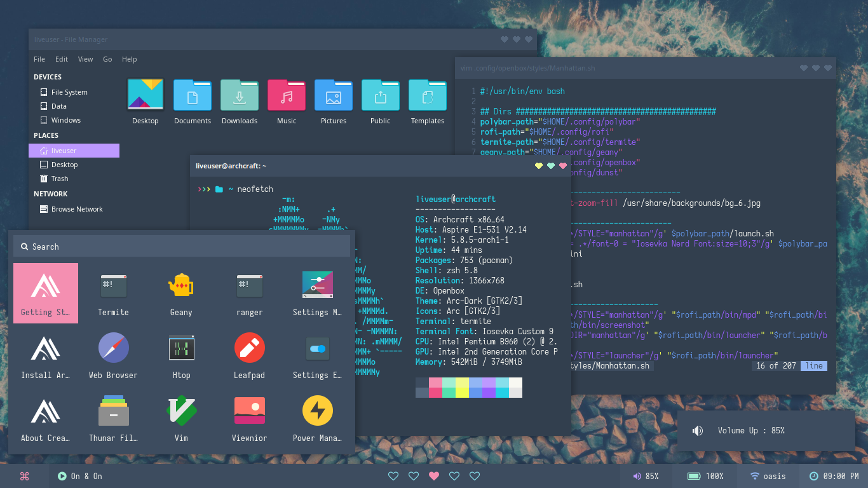Open Web Browser from the launcher
Image resolution: width=868 pixels, height=488 pixels.
coord(114,356)
